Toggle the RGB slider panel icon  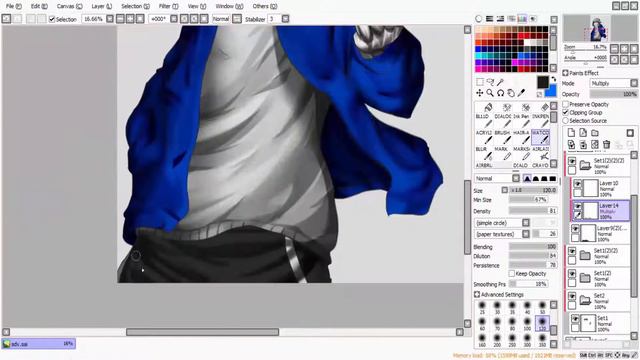pos(489,19)
